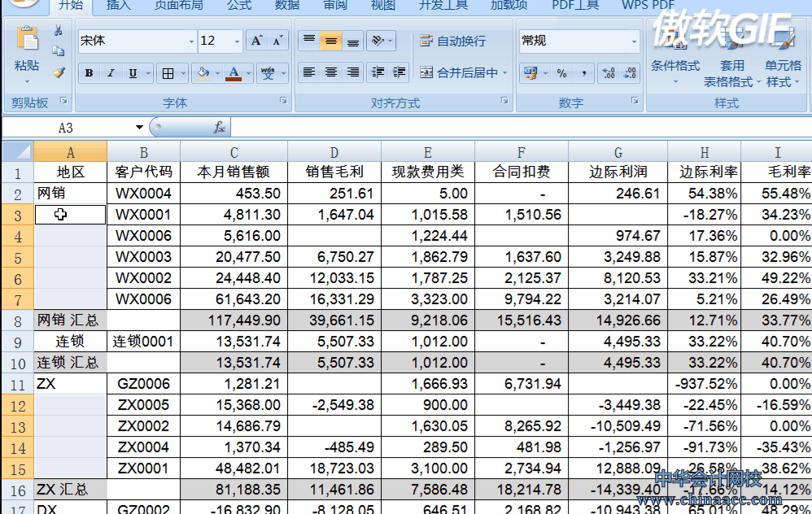Open the fill color dropdown arrow
The height and width of the screenshot is (514, 812).
tap(217, 73)
